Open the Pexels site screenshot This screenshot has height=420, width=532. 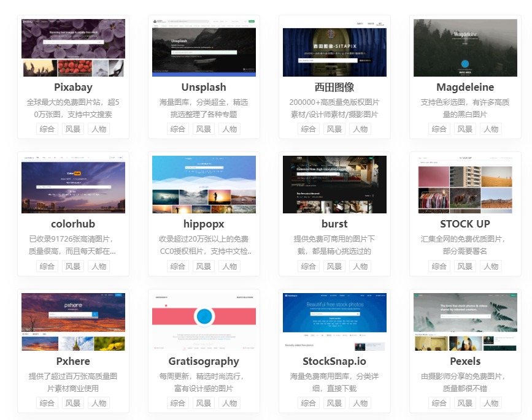[x=465, y=321]
